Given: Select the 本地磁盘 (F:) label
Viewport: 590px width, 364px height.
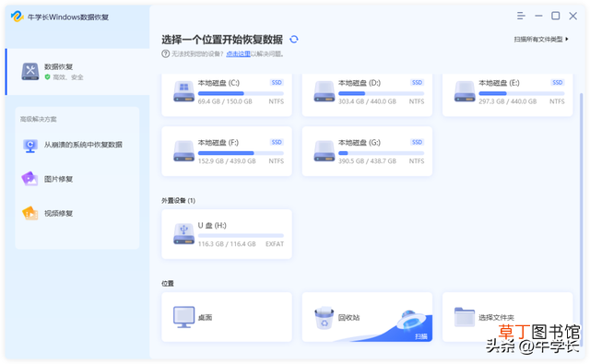Looking at the screenshot, I should point(218,143).
